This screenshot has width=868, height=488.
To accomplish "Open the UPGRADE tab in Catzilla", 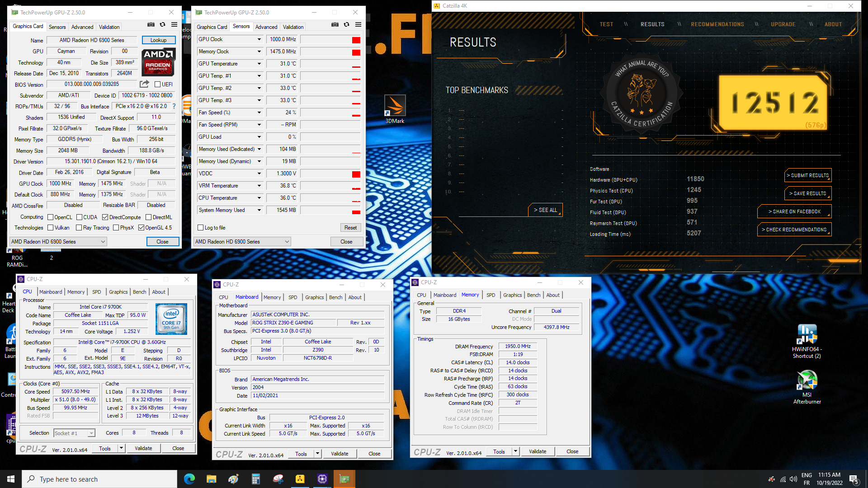I will [x=783, y=24].
